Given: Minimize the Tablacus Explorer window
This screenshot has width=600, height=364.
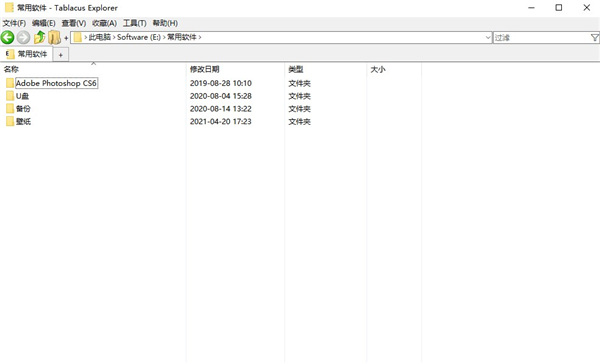Looking at the screenshot, I should (x=531, y=8).
